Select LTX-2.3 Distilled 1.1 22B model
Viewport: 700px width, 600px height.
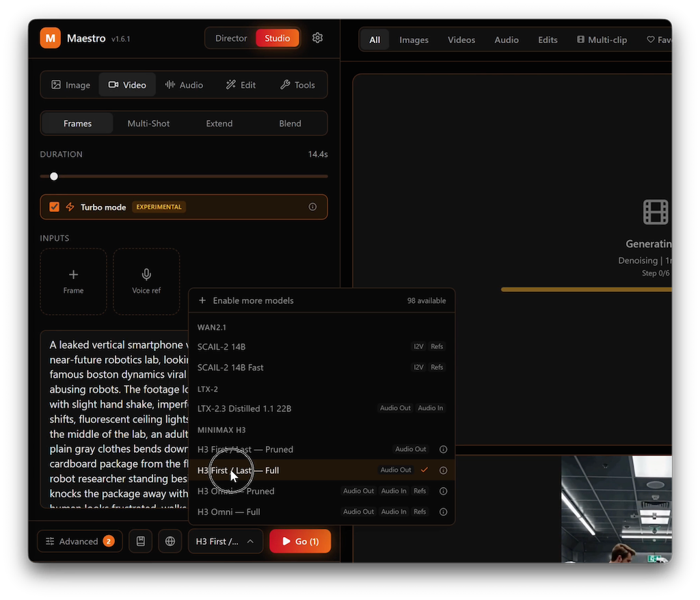[x=321, y=408]
